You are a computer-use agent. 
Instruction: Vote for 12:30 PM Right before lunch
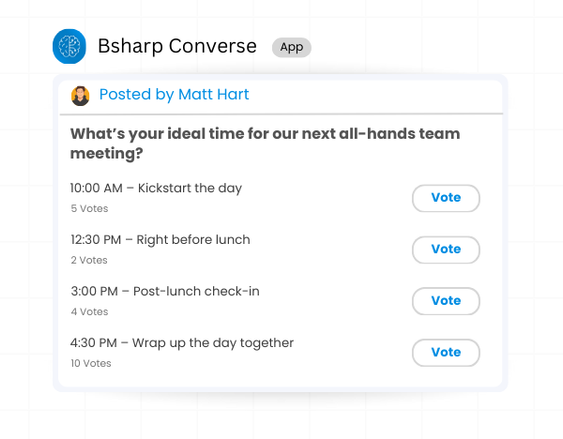point(446,250)
